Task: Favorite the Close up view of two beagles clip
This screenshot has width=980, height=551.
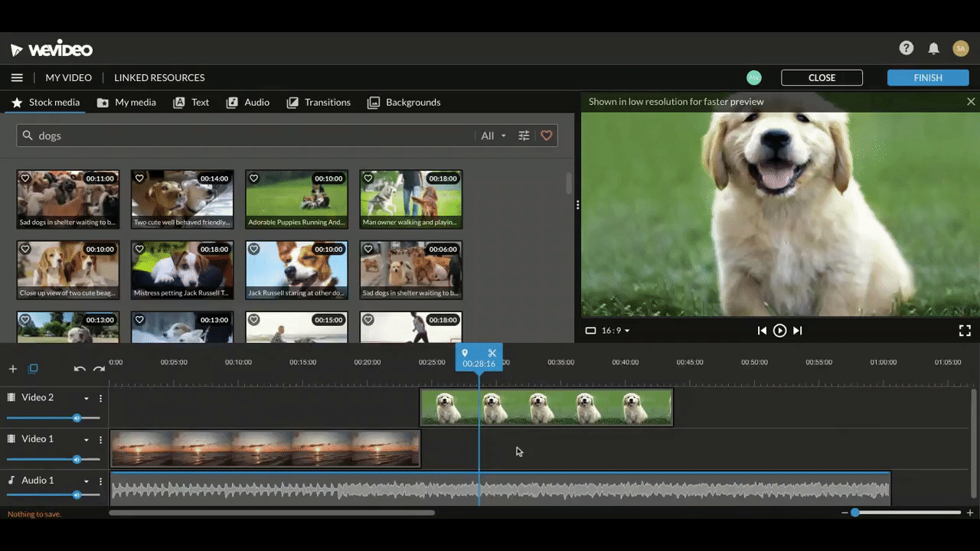Action: pyautogui.click(x=25, y=249)
